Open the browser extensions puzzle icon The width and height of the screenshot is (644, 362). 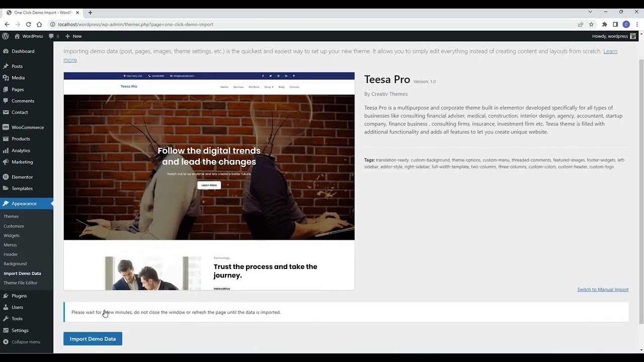coord(605,24)
